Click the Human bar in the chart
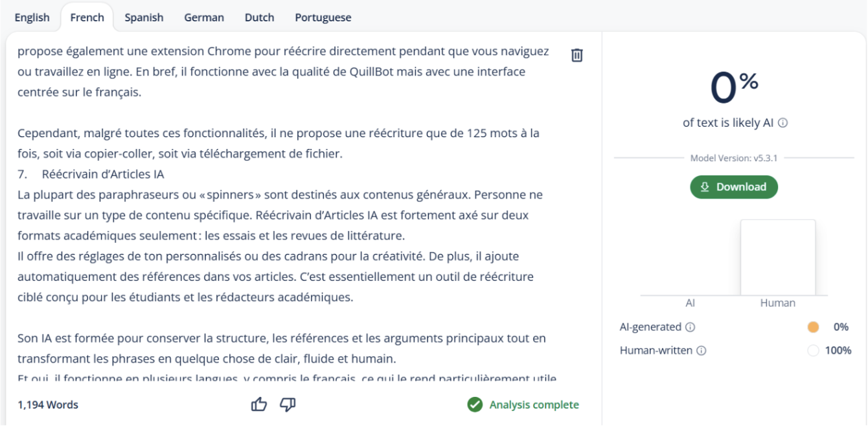The height and width of the screenshot is (426, 868). [x=778, y=258]
